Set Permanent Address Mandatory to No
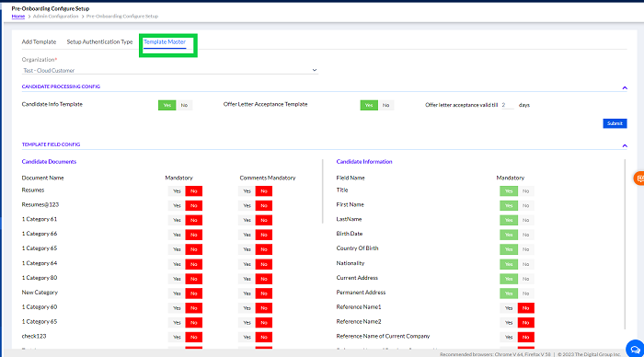The image size is (644, 357). tap(525, 294)
